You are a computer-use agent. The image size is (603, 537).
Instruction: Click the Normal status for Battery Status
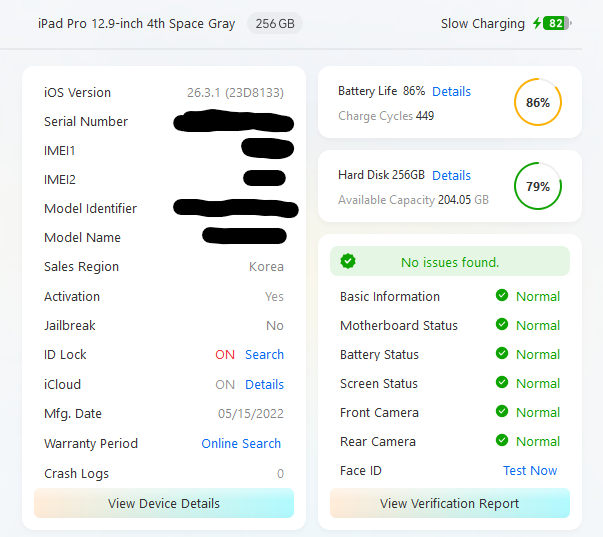(x=538, y=354)
